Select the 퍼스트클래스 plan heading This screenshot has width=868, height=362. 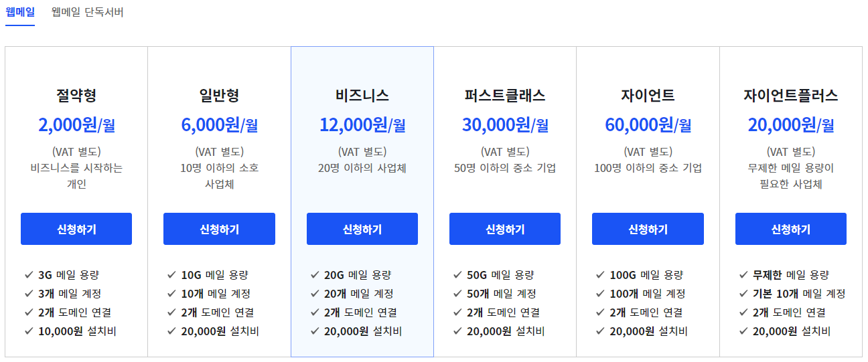tap(505, 95)
